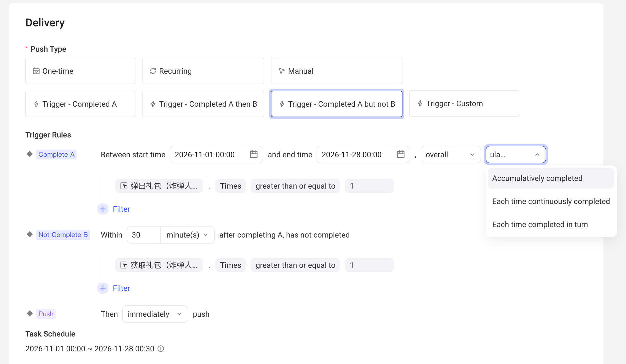Open the end time calendar picker icon

[x=401, y=154]
